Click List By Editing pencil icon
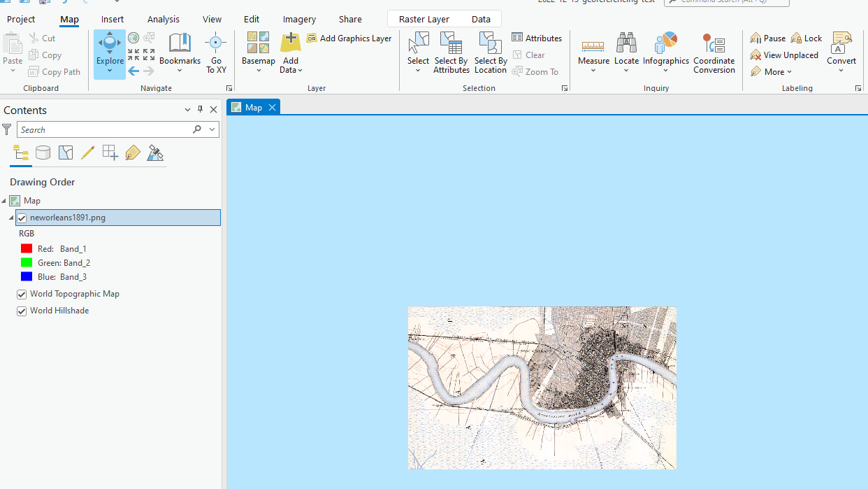Image resolution: width=868 pixels, height=489 pixels. (x=87, y=153)
